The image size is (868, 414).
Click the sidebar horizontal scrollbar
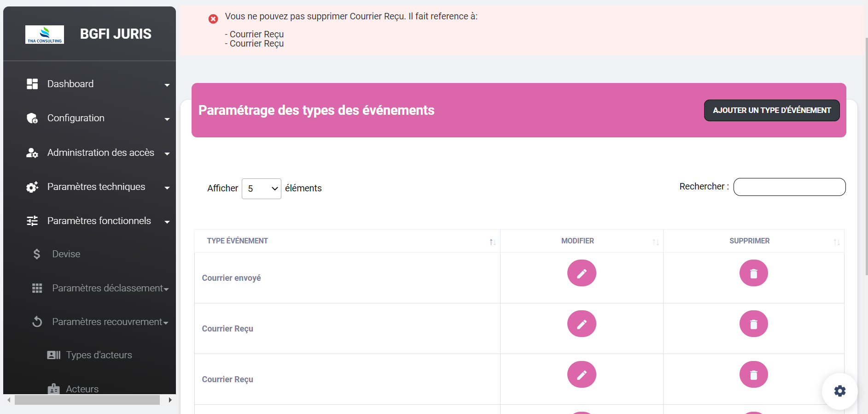click(87, 400)
